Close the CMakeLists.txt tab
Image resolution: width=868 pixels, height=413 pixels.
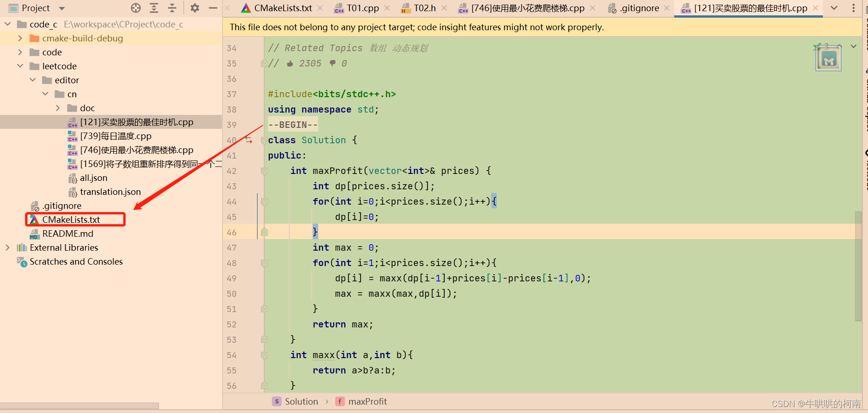coord(320,8)
